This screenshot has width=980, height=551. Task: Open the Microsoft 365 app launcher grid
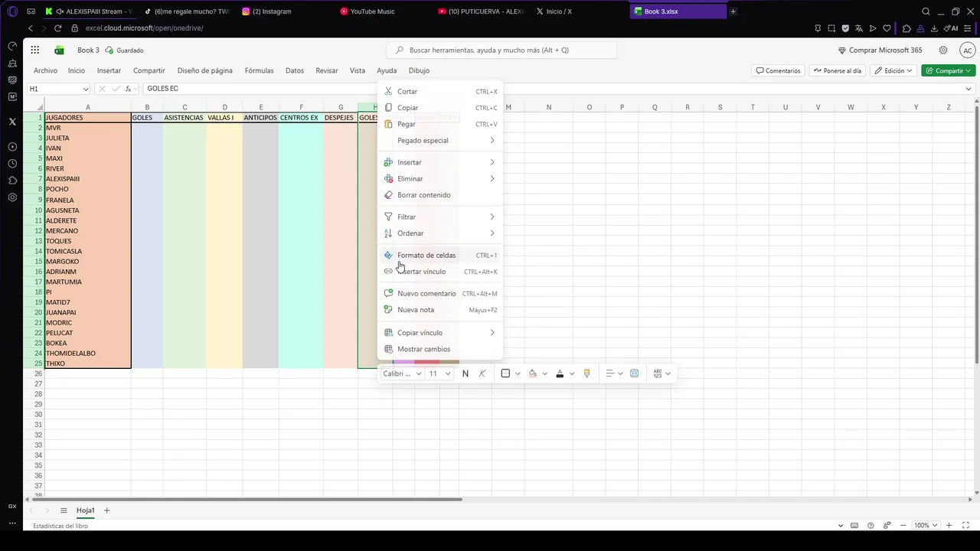click(x=35, y=50)
